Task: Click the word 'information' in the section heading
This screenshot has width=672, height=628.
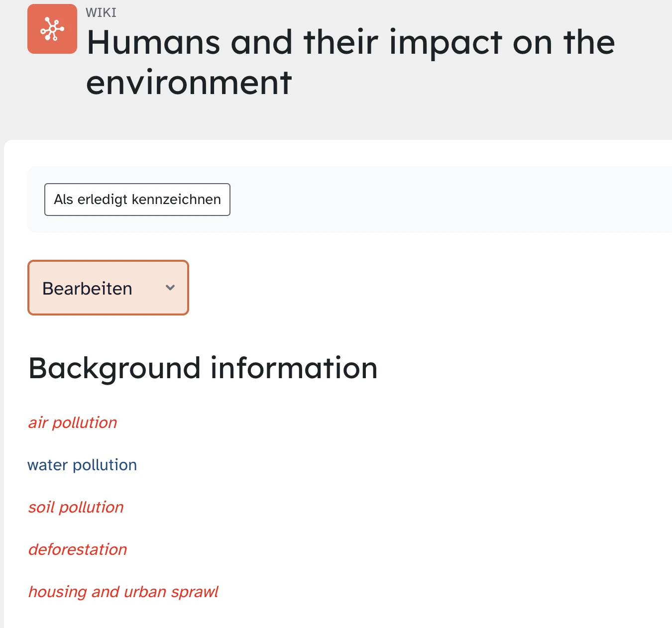Action: [294, 368]
